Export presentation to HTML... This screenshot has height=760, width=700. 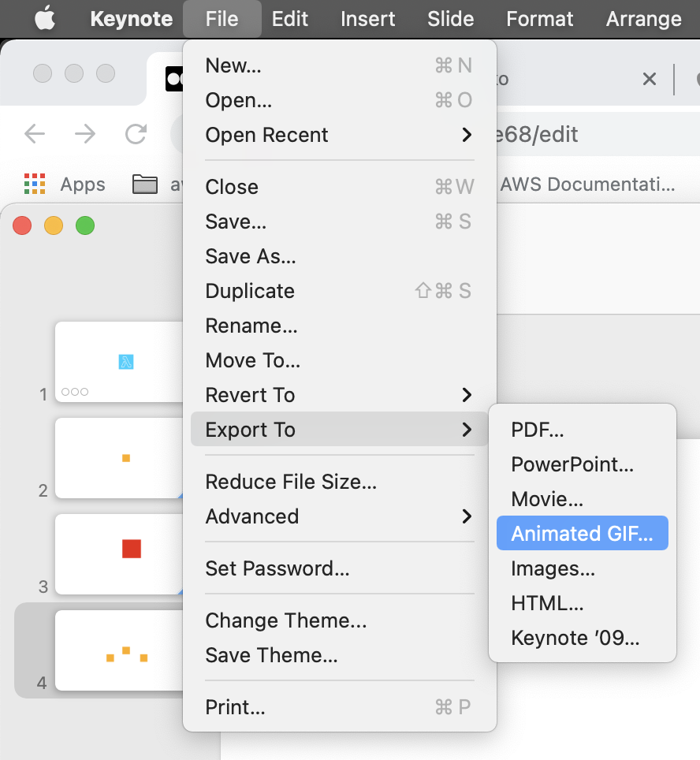click(583, 603)
